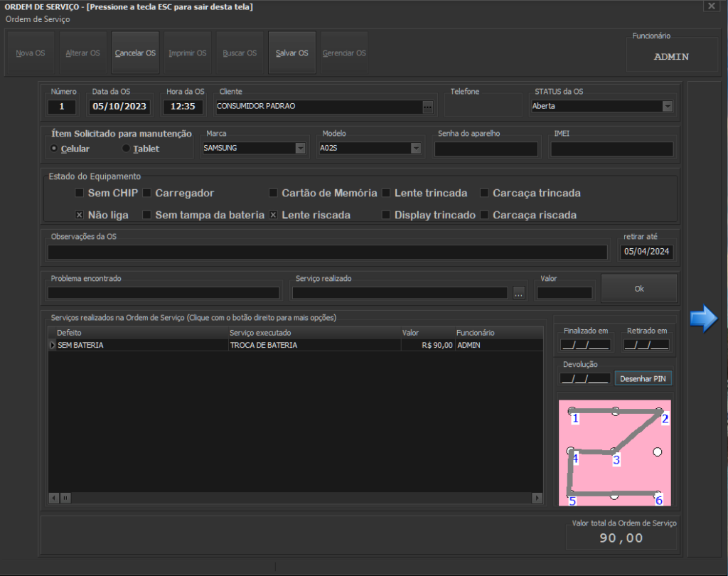Open client search ellipsis button

[x=427, y=107]
